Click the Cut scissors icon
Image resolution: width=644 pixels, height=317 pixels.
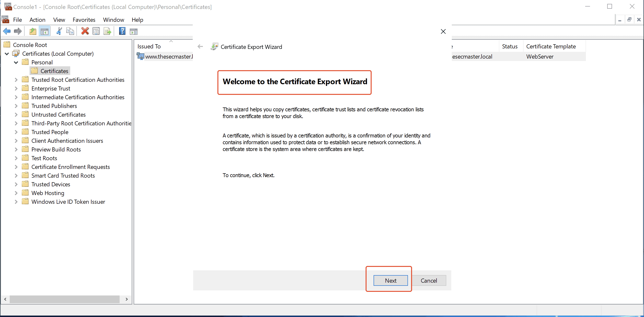[59, 31]
